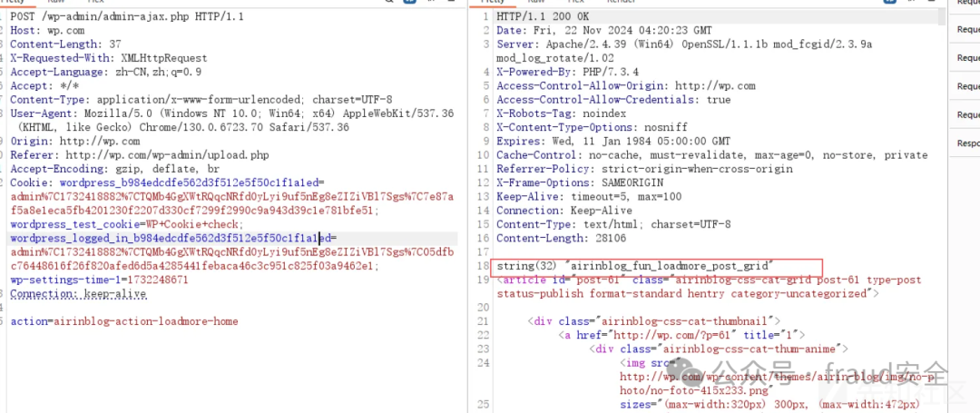Select the Date: Fri, 22 Nov 2024 header

point(603,30)
